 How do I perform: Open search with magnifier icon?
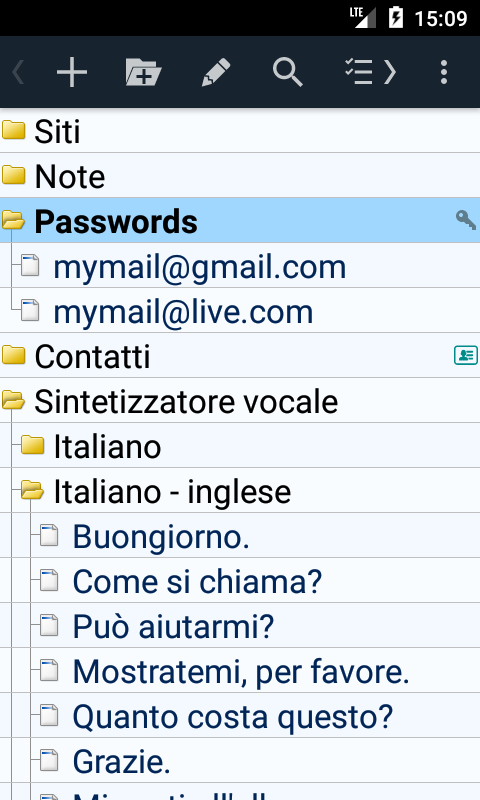(x=288, y=72)
